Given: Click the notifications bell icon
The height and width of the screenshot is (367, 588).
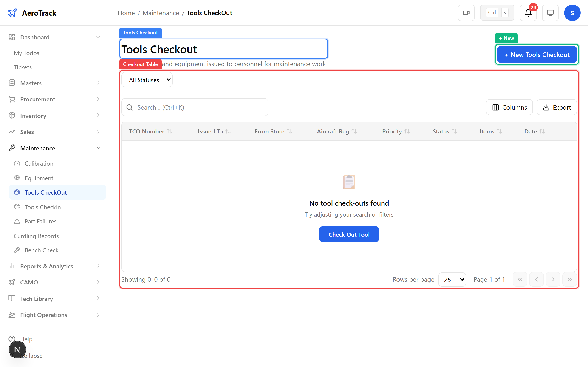Looking at the screenshot, I should 528,13.
